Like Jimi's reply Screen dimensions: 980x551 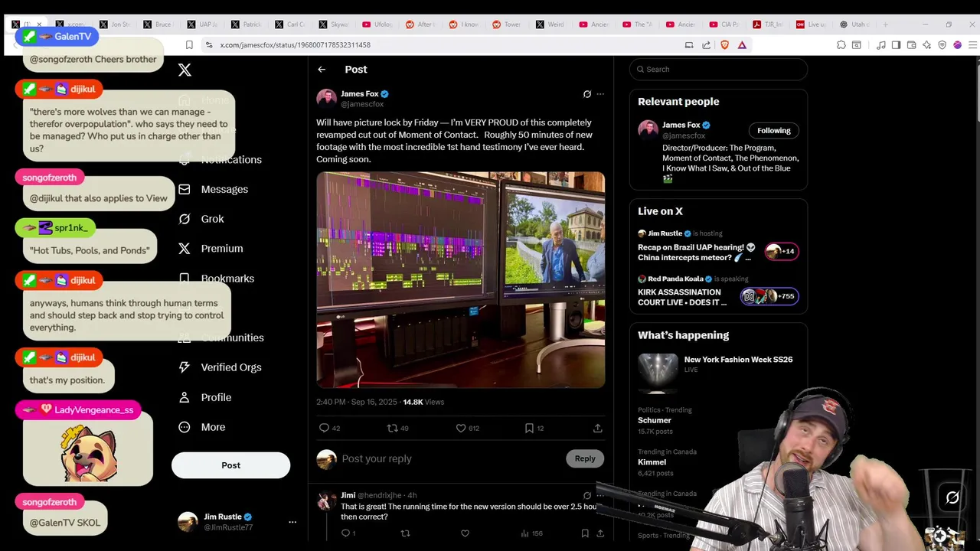coord(465,533)
